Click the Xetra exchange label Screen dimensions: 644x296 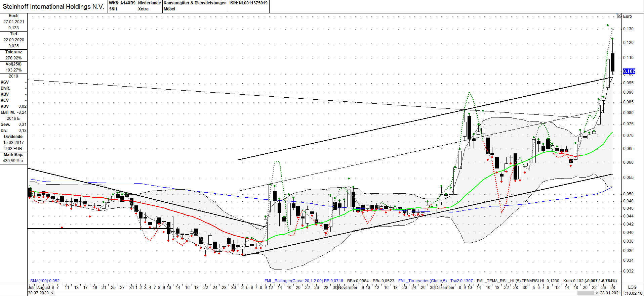click(x=143, y=9)
